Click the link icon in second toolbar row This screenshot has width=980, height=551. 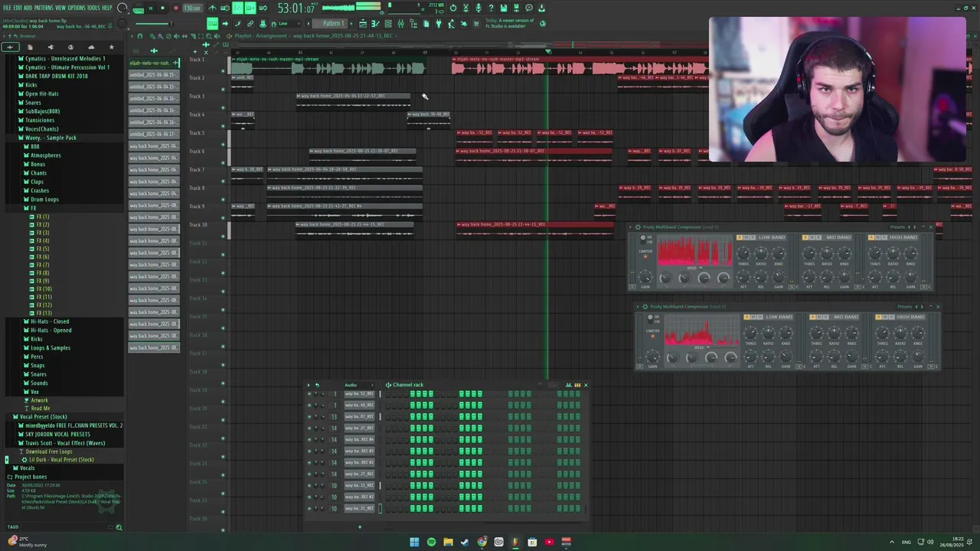[x=250, y=24]
